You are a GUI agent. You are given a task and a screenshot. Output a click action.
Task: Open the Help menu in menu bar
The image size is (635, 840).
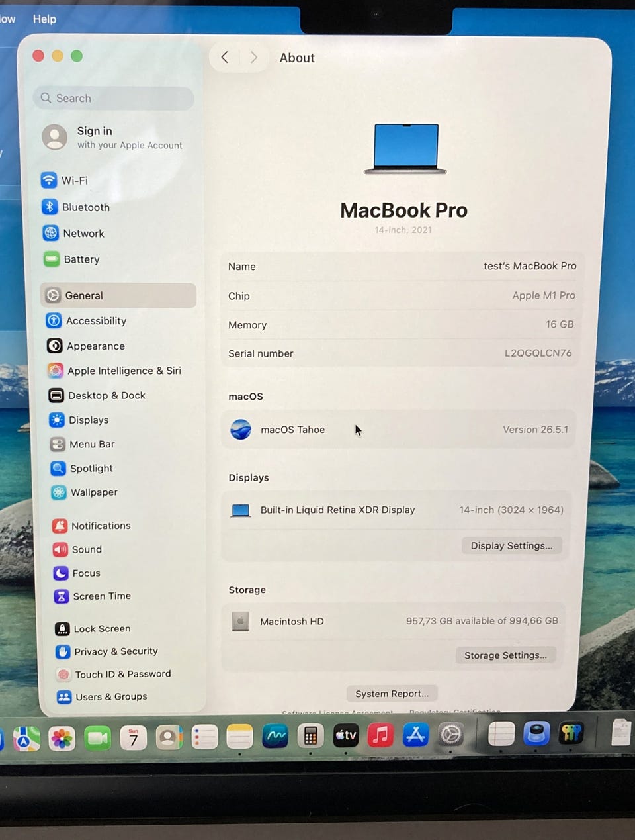tap(44, 19)
